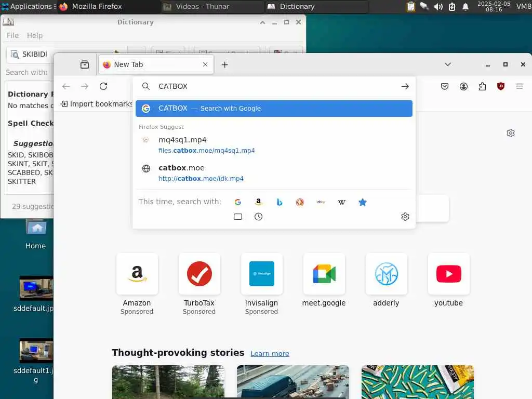
Task: Select the New Tab tab
Action: pos(156,64)
